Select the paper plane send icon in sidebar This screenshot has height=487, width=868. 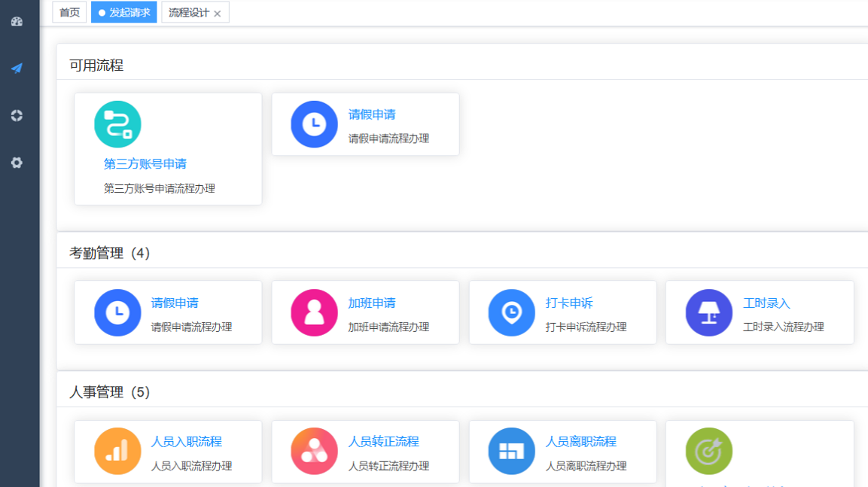click(17, 68)
